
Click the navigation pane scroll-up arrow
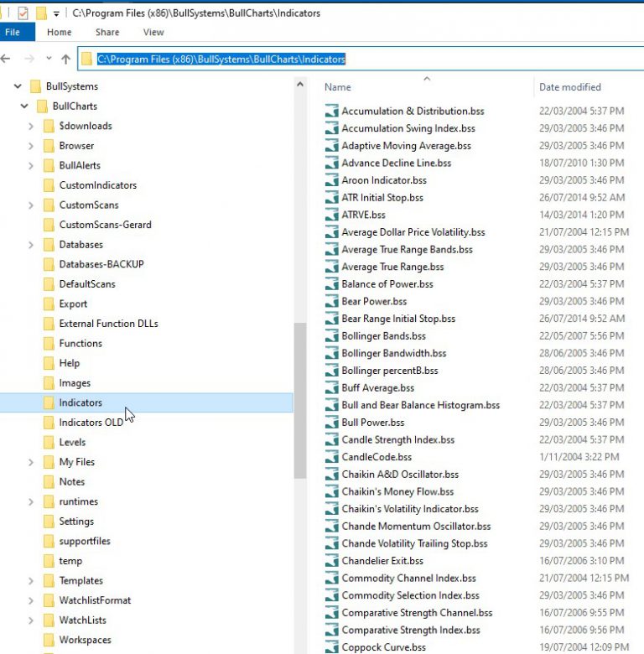coord(300,84)
